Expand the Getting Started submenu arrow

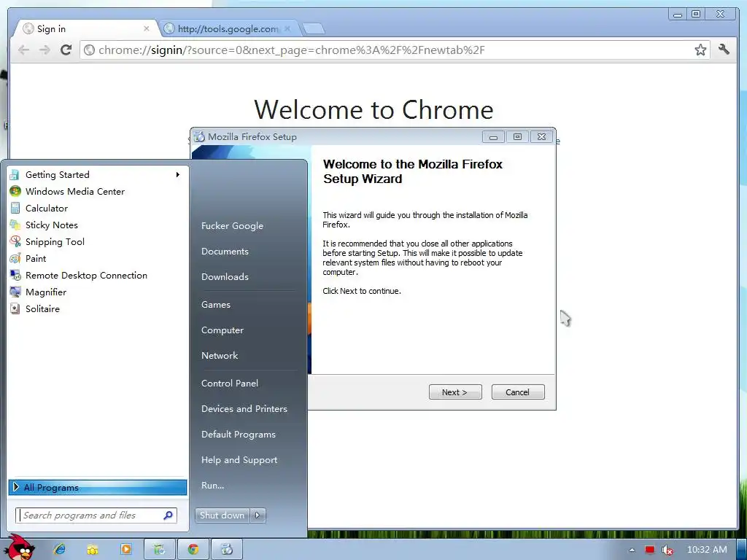pyautogui.click(x=178, y=175)
